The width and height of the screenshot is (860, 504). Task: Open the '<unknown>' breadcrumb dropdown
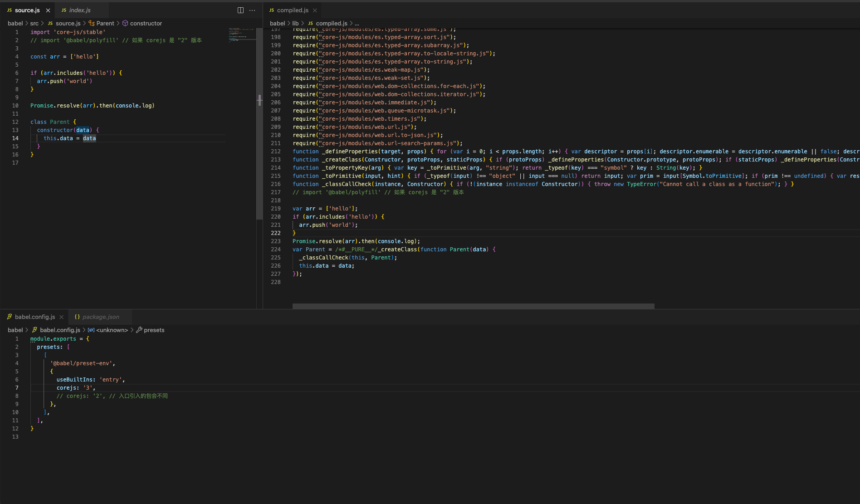[x=112, y=330]
